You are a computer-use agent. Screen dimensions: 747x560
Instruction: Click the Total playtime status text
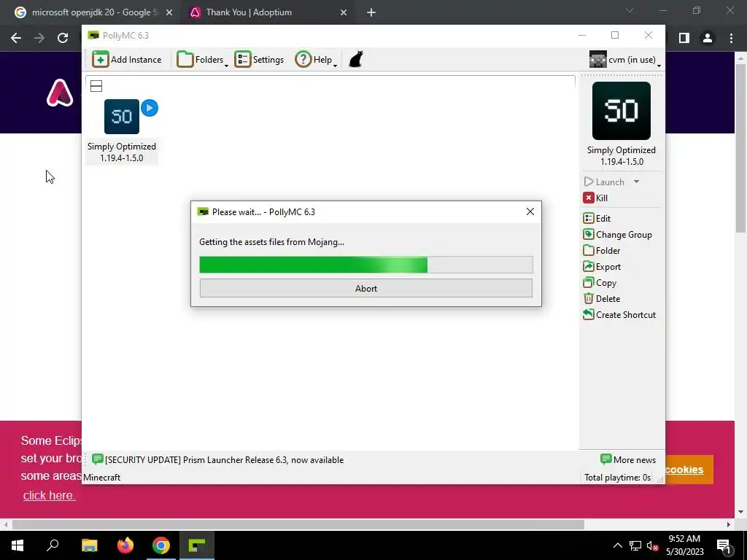pos(617,477)
